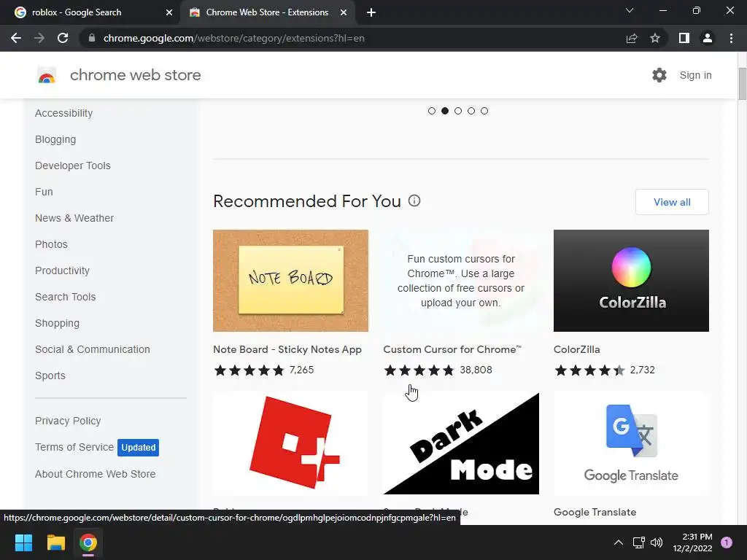Open the Windows Start menu
Viewport: 747px width, 560px height.
tap(23, 542)
